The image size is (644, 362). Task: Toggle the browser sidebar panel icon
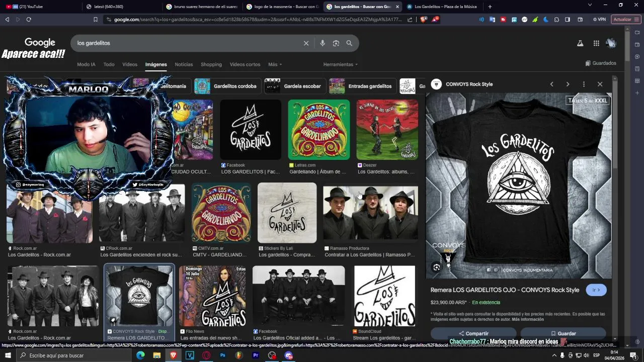coord(568,20)
